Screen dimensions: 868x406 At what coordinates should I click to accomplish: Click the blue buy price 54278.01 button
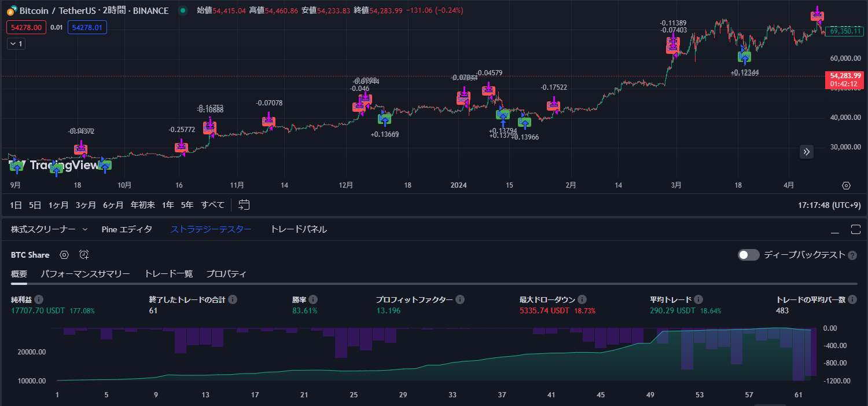click(x=87, y=27)
